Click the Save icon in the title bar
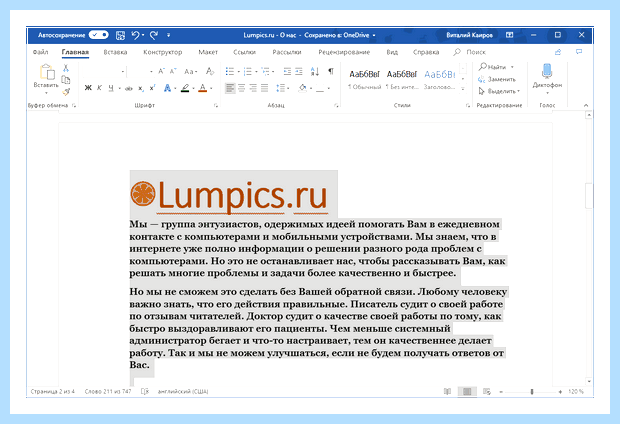620x424 pixels. pyautogui.click(x=120, y=35)
